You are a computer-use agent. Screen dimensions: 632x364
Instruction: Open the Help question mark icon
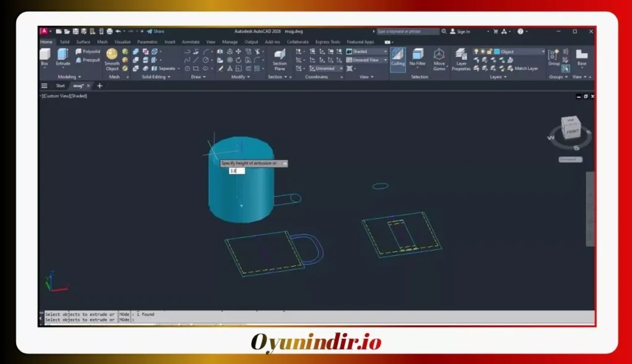point(520,31)
